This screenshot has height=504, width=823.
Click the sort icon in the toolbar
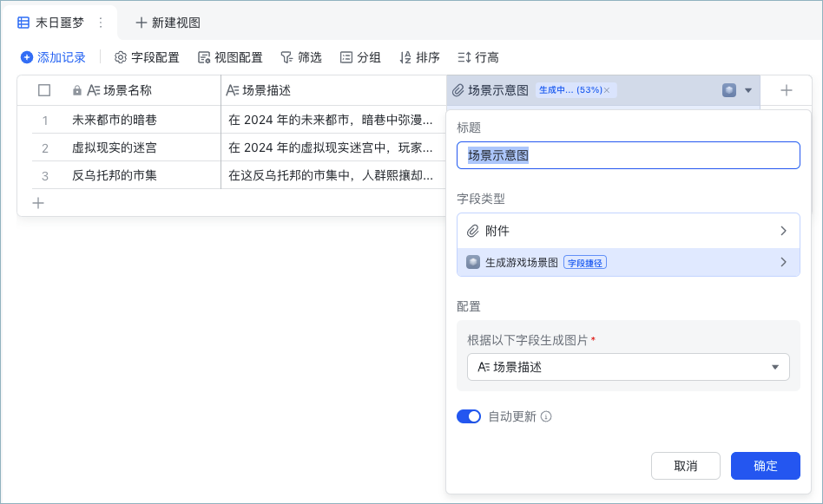(x=405, y=57)
